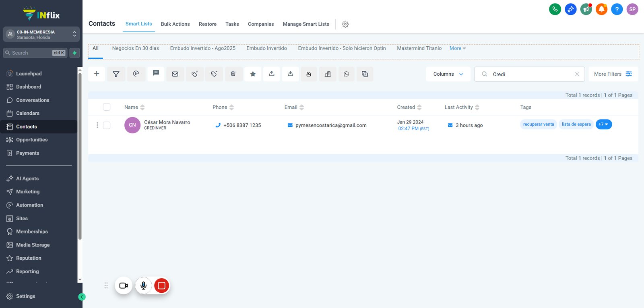Expand the More smart lists dropdown
Screen dimensions: 644x308
pyautogui.click(x=458, y=48)
